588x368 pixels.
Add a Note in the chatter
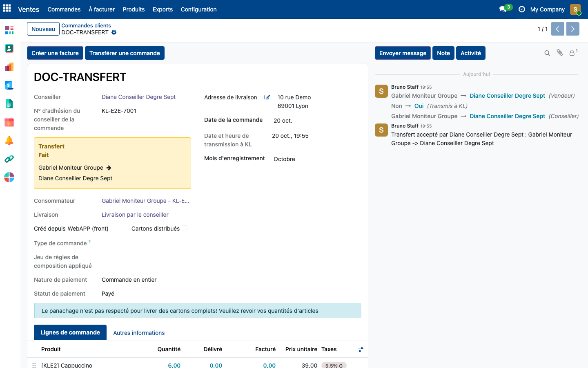pyautogui.click(x=443, y=53)
